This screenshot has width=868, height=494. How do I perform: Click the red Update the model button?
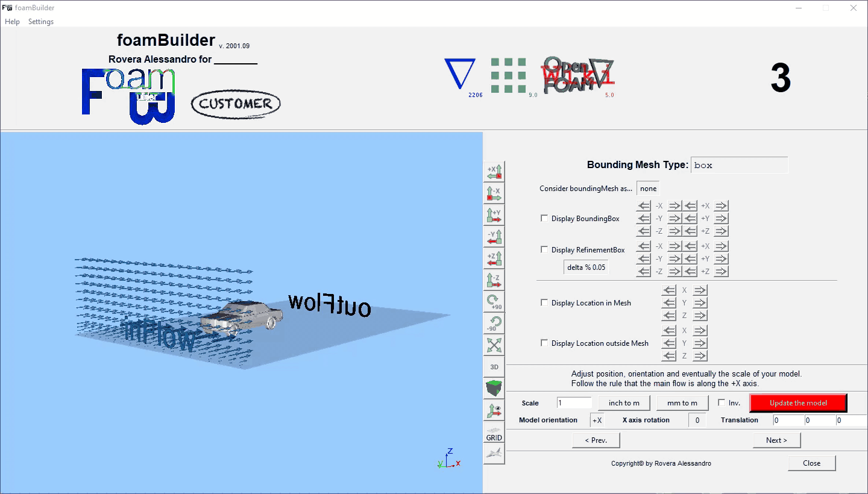tap(798, 403)
